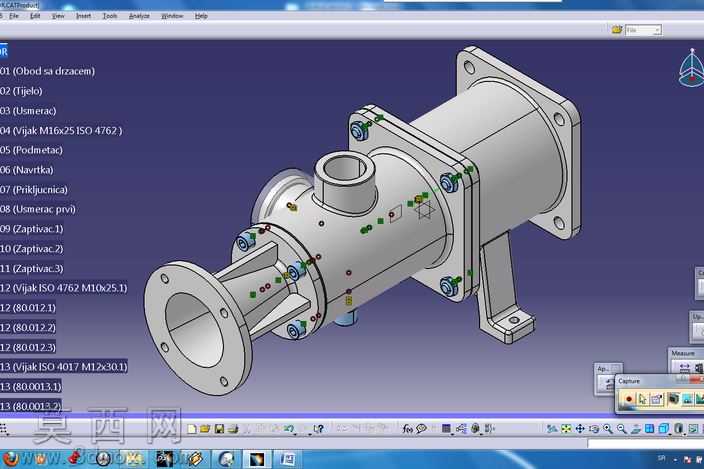The height and width of the screenshot is (469, 704).
Task: Open the Edit menu
Action: click(x=35, y=16)
